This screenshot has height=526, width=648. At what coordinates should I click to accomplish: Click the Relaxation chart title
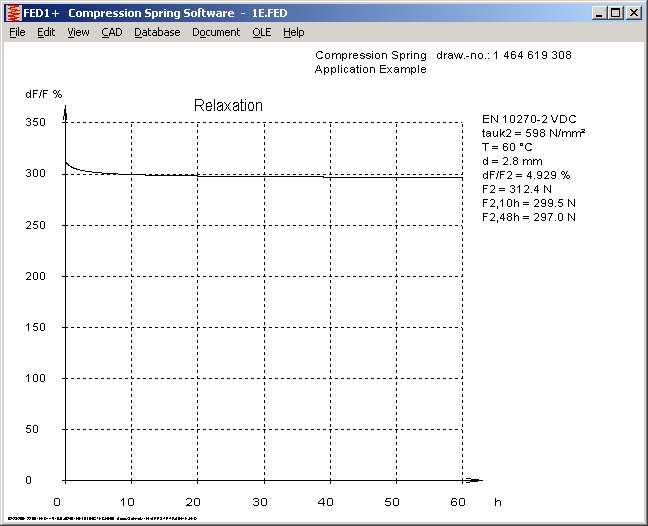pos(227,105)
